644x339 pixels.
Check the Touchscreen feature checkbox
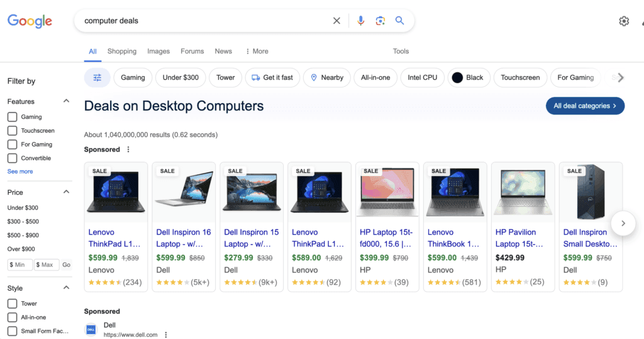tap(13, 131)
